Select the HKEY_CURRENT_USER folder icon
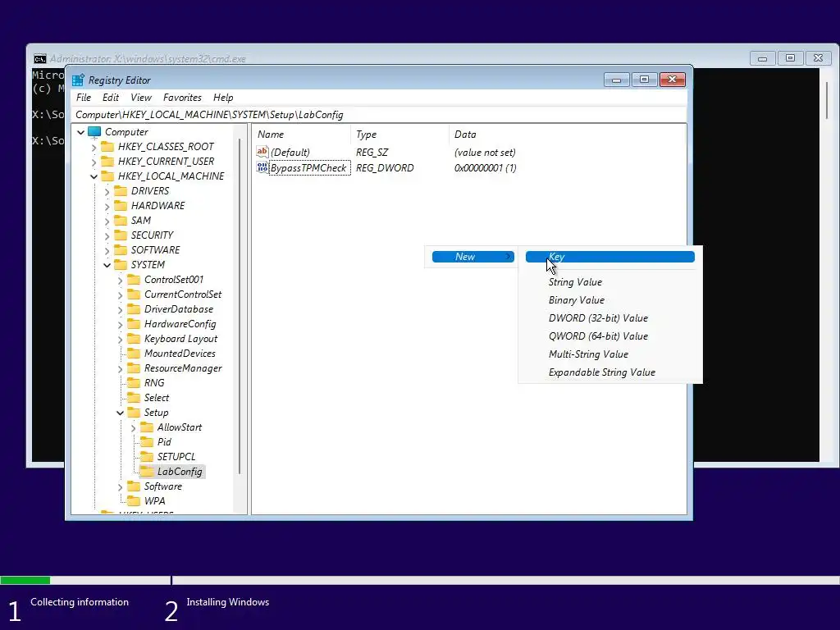Screen dimensions: 840x630 [107, 162]
